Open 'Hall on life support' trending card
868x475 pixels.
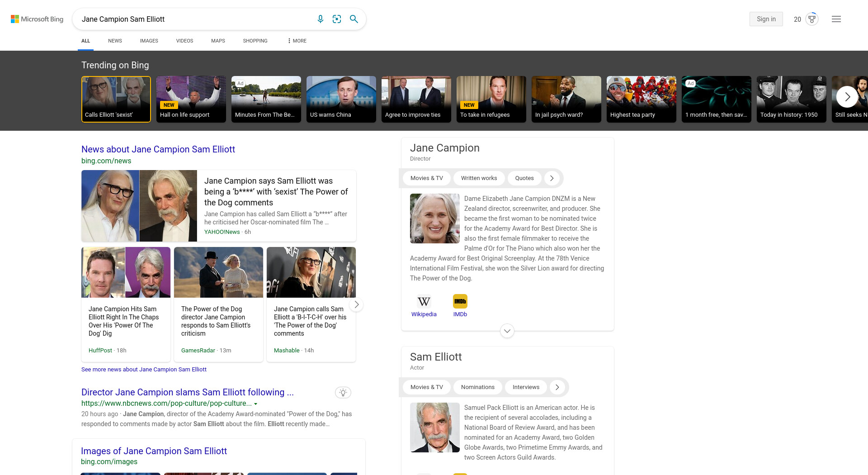coord(191,99)
